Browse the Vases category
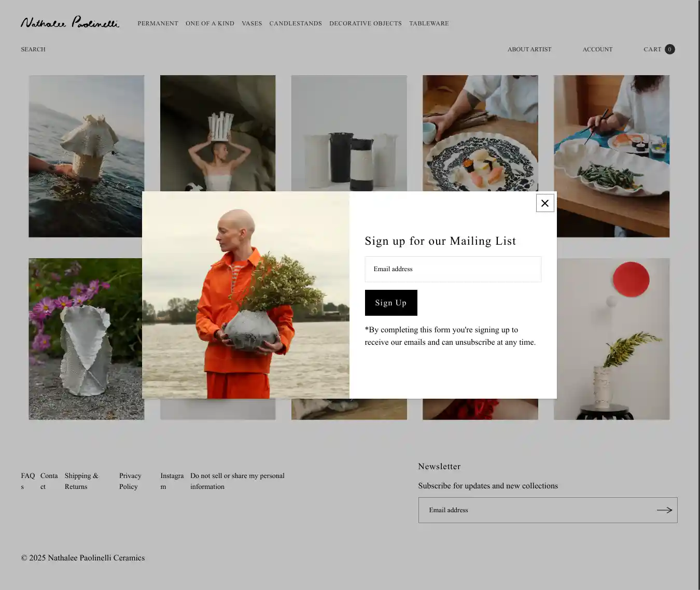Viewport: 700px width, 590px height. [x=251, y=23]
